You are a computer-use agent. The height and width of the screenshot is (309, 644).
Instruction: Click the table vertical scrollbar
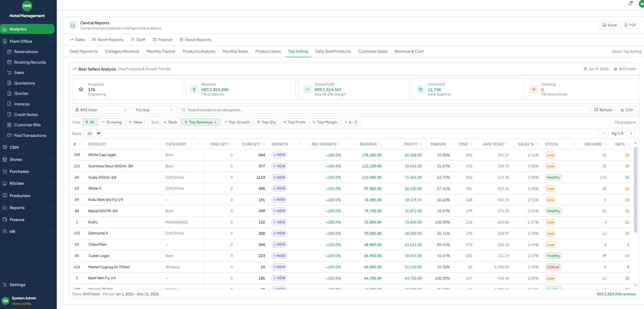[x=635, y=190]
